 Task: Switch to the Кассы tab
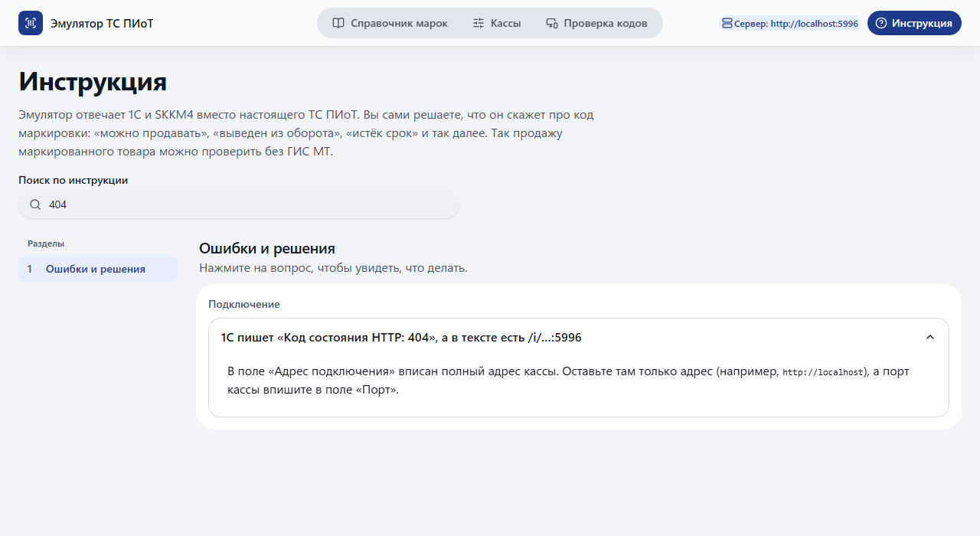coord(497,23)
